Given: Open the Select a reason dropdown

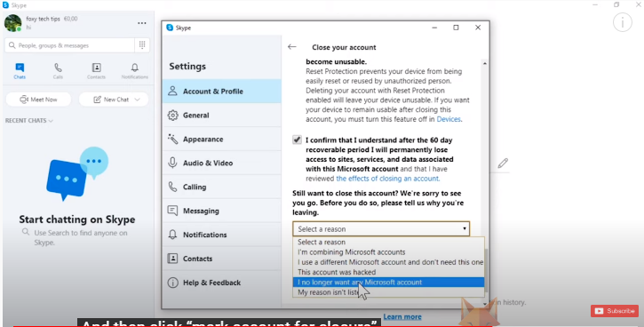Looking at the screenshot, I should 381,229.
